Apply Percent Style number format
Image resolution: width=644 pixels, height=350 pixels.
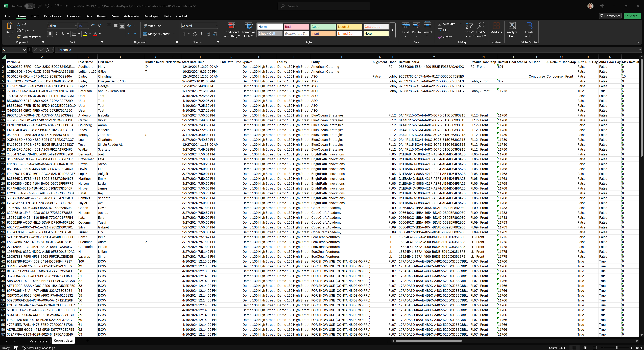coord(195,34)
